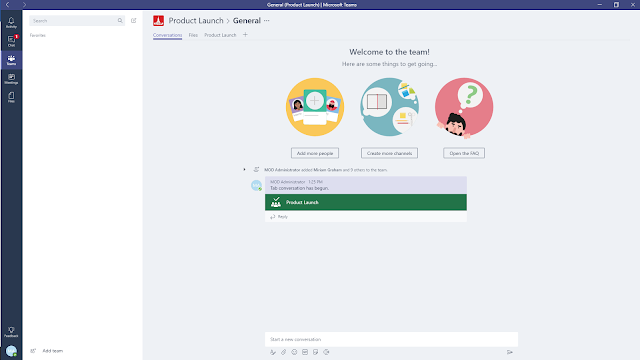Switch to the Conversations tab
This screenshot has width=640, height=360.
pos(167,35)
